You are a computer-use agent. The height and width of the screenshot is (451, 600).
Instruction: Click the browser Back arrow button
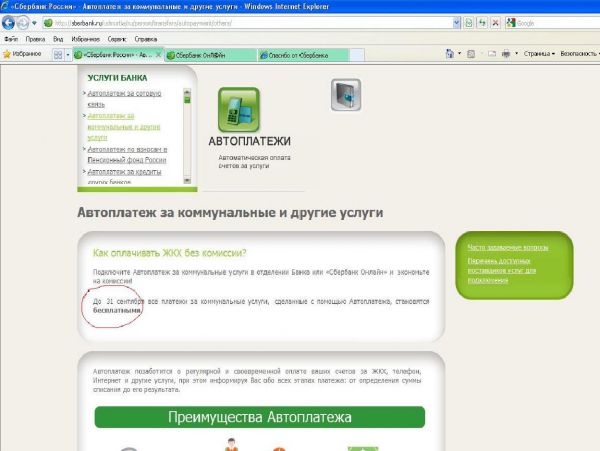coord(8,23)
